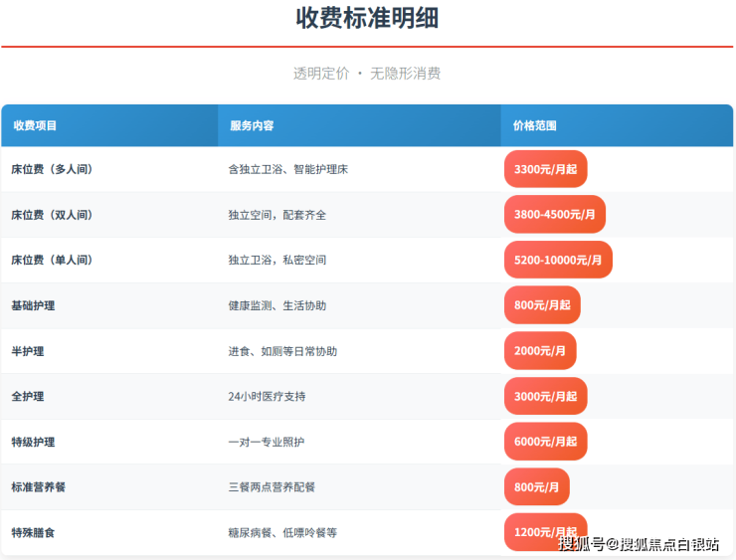The image size is (736, 560).
Task: Select the price badge for 标准营养餐
Action: [537, 487]
